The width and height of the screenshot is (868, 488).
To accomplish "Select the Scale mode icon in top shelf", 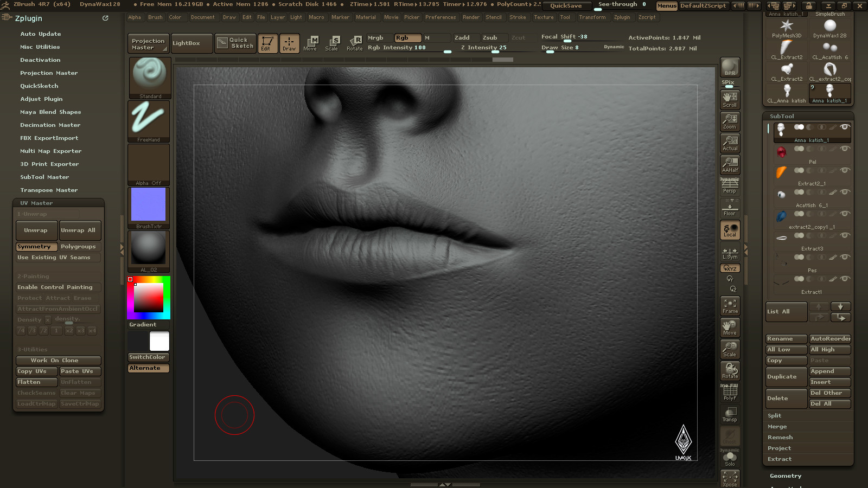I will (x=331, y=43).
